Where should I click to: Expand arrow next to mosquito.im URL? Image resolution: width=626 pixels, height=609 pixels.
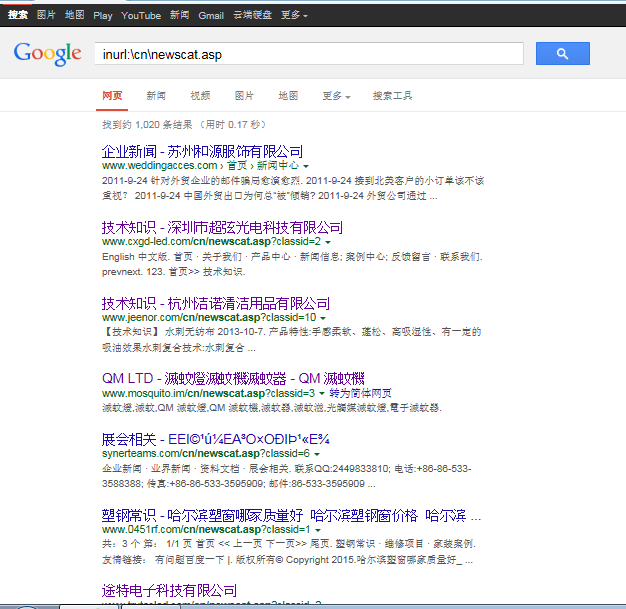(x=322, y=394)
